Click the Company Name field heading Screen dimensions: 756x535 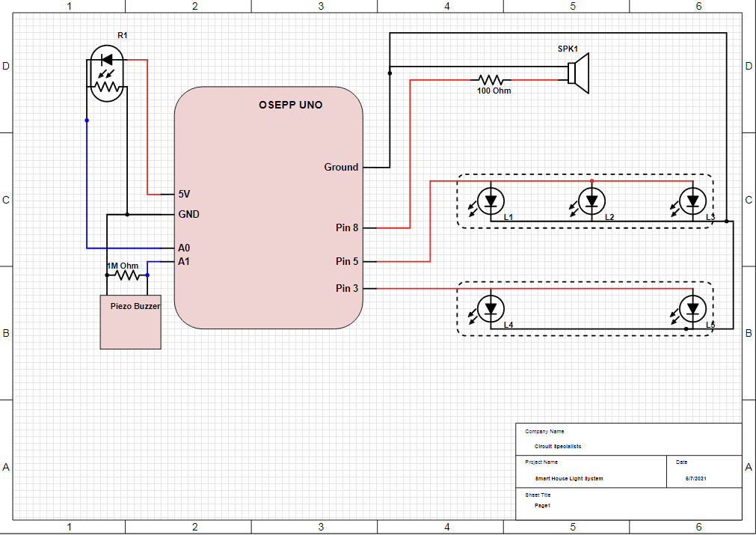pos(544,431)
